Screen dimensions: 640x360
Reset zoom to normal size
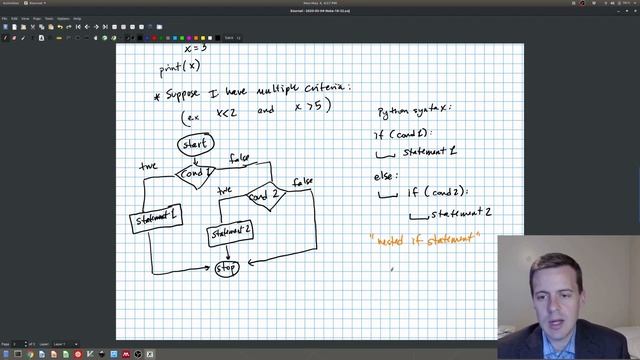[141, 27]
